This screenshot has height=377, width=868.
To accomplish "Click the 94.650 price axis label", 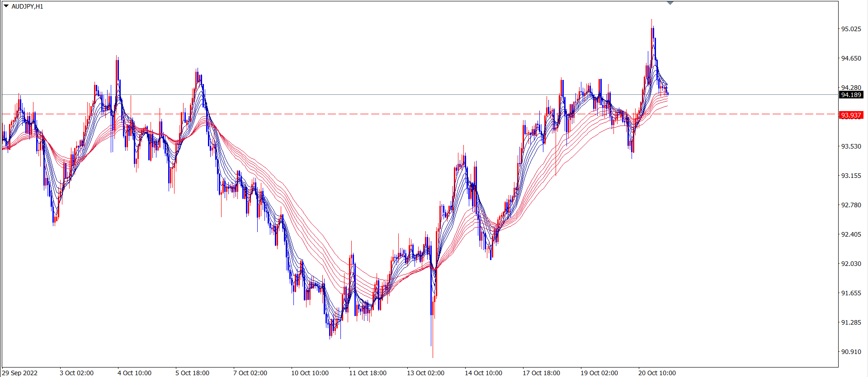I will [851, 58].
